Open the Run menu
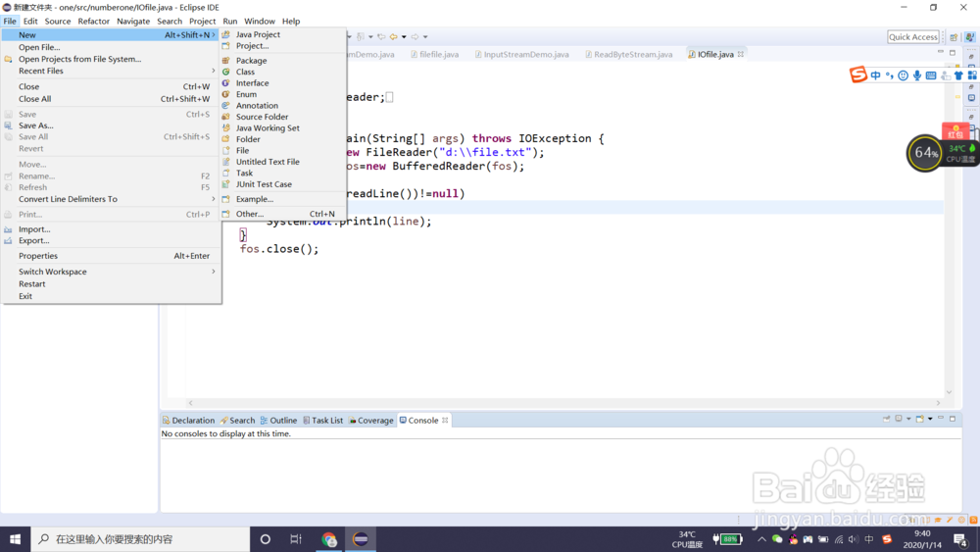This screenshot has height=552, width=980. (230, 22)
